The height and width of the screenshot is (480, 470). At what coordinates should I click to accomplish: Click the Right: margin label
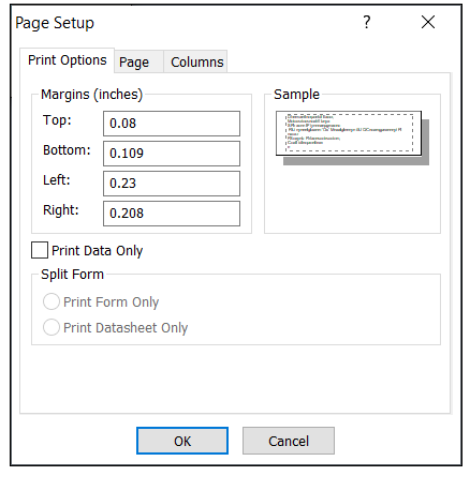coord(61,210)
